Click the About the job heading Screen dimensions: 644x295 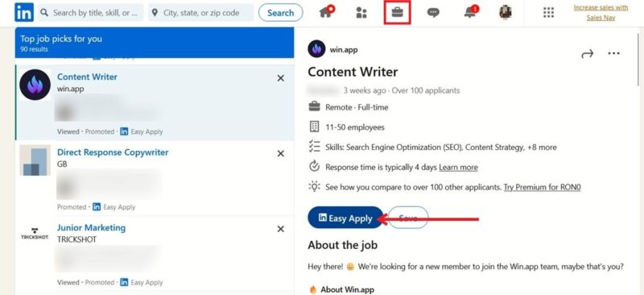[343, 245]
